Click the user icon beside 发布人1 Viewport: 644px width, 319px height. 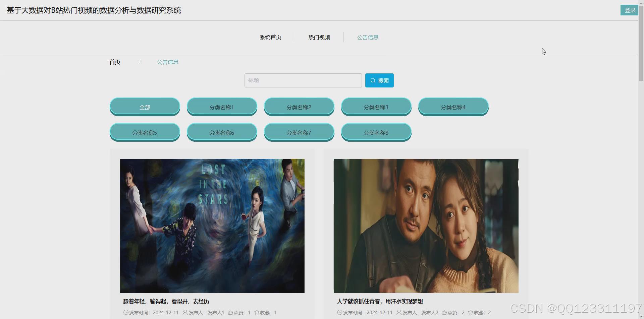click(x=185, y=312)
